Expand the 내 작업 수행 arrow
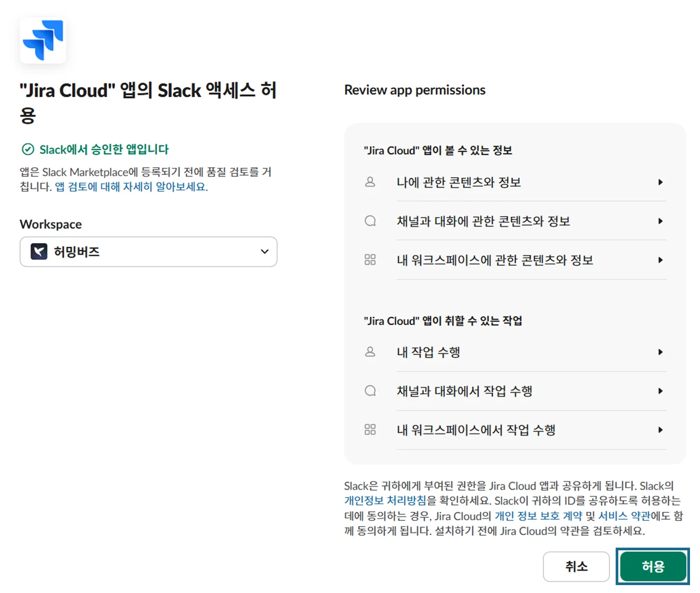 [x=660, y=352]
